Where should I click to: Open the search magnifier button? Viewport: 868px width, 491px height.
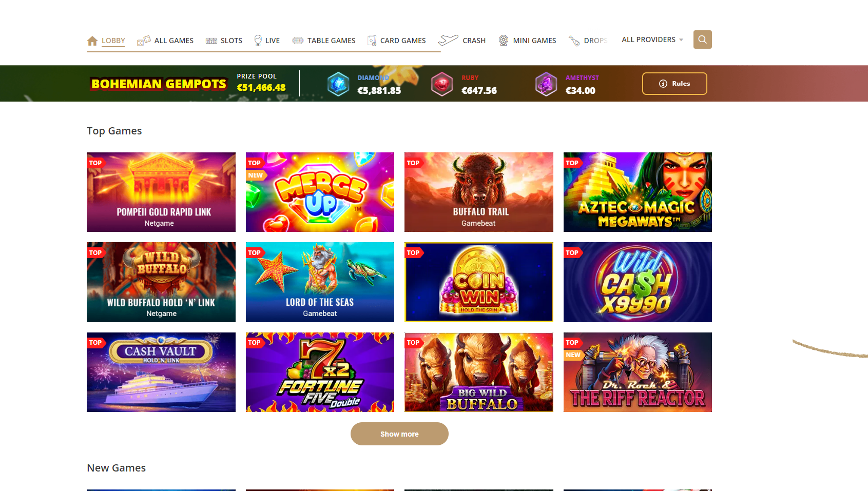[702, 40]
